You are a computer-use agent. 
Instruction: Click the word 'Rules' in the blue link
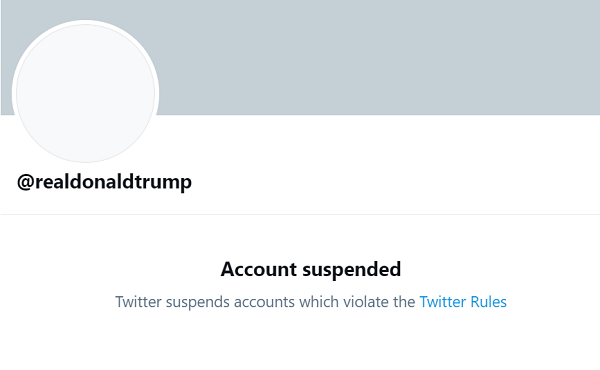click(x=489, y=302)
